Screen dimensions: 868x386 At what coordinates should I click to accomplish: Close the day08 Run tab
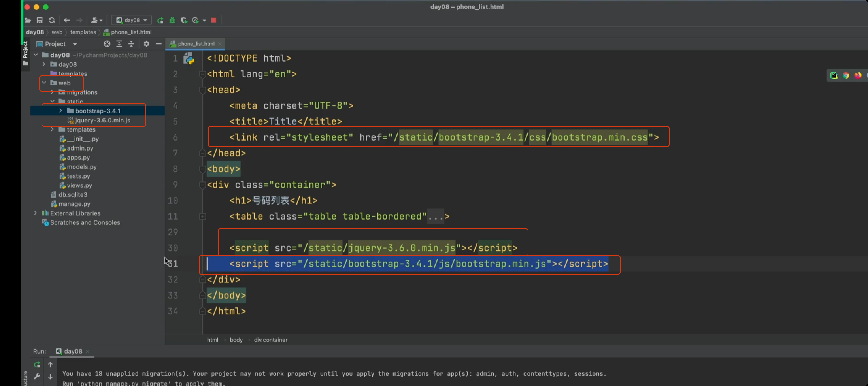pos(88,352)
